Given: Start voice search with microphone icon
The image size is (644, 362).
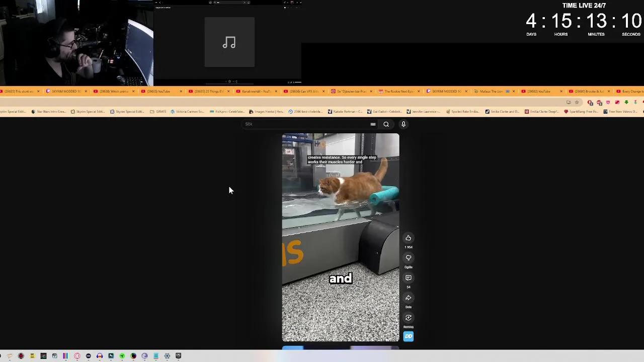Looking at the screenshot, I should click(404, 124).
